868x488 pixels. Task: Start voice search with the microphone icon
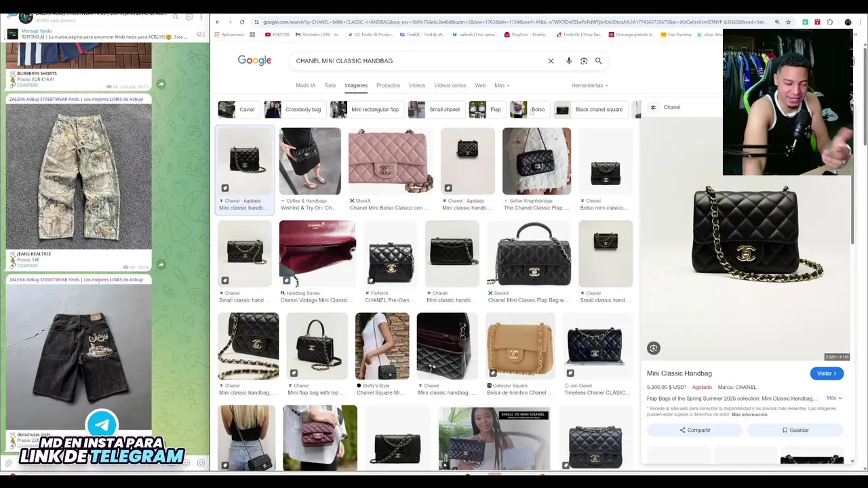click(x=569, y=61)
